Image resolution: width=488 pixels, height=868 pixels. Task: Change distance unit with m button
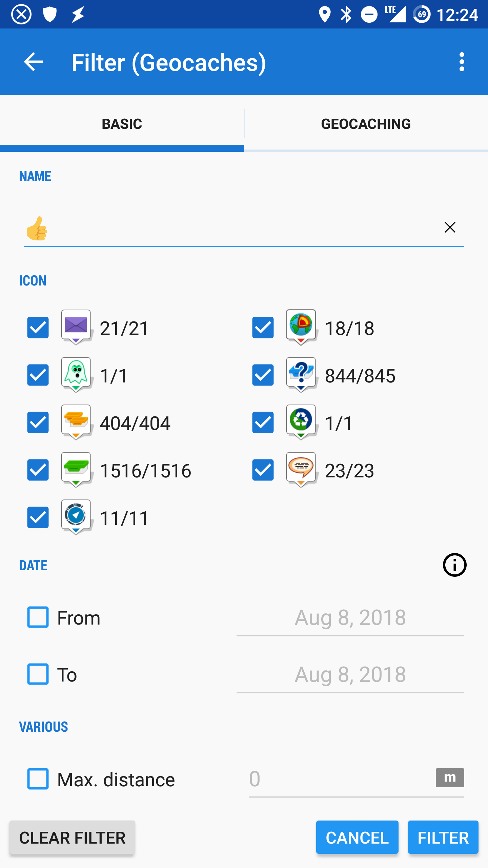click(x=450, y=778)
